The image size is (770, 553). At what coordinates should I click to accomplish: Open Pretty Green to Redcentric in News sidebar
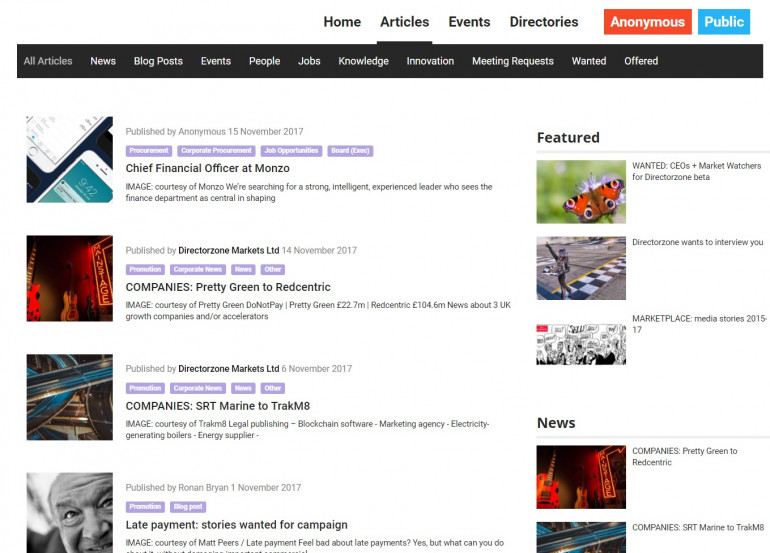tap(685, 457)
